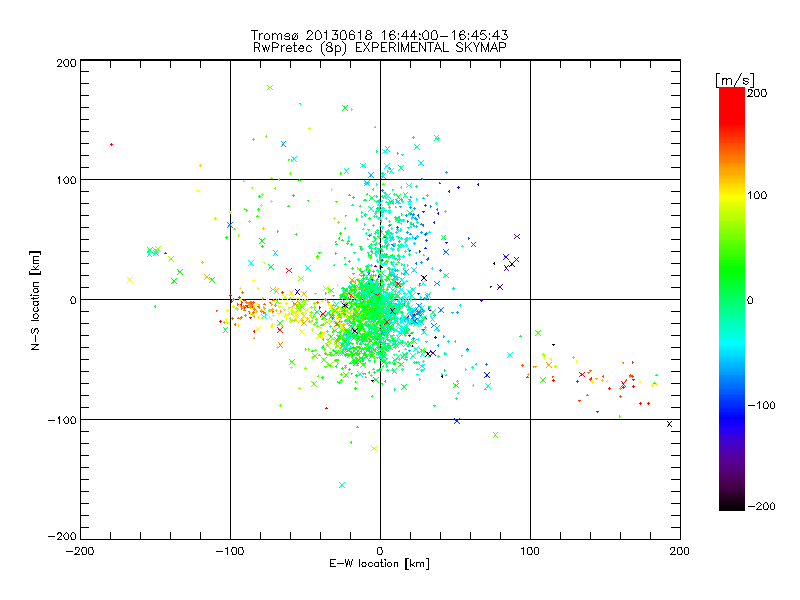Click the title 'Tromsø 20130618 16:44:00-16:45:43'
The width and height of the screenshot is (800, 600).
[x=379, y=35]
